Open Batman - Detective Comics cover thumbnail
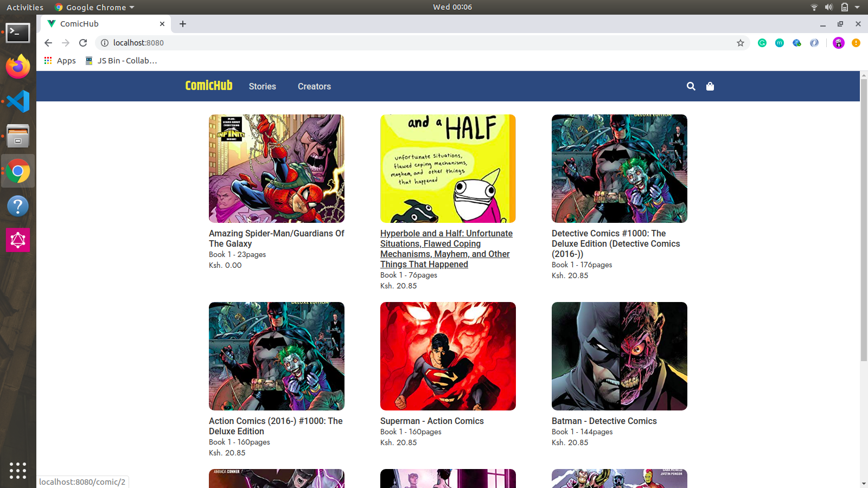This screenshot has height=488, width=868. pyautogui.click(x=620, y=356)
